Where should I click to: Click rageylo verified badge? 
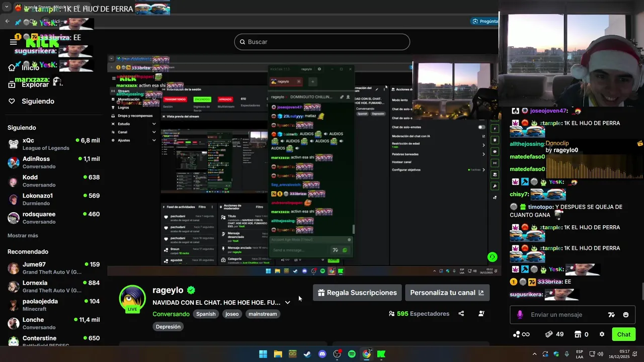191,290
